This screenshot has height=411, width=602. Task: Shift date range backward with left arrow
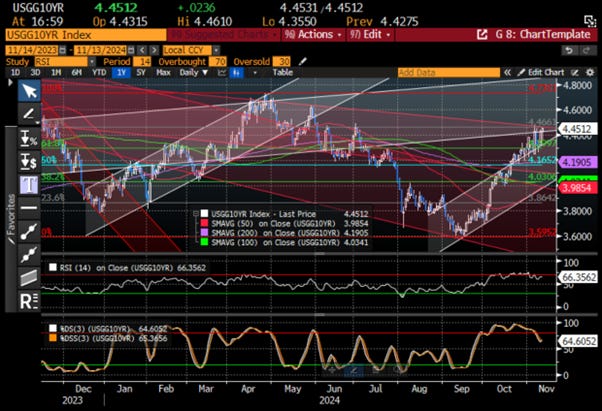[x=142, y=50]
